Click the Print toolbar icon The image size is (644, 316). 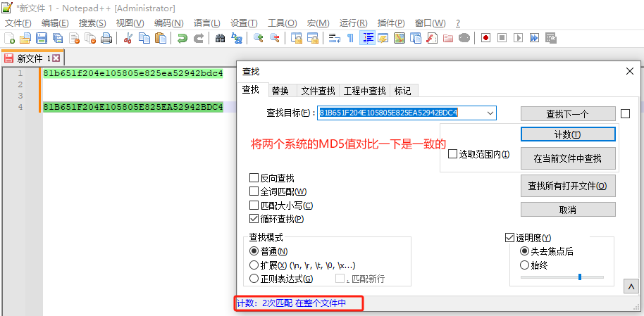click(x=106, y=38)
